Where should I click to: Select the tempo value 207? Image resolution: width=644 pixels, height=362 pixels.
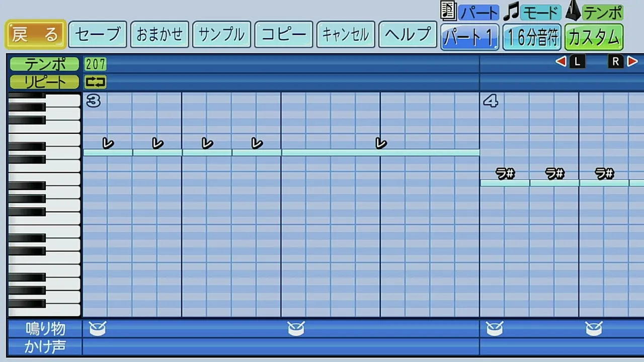pos(96,64)
